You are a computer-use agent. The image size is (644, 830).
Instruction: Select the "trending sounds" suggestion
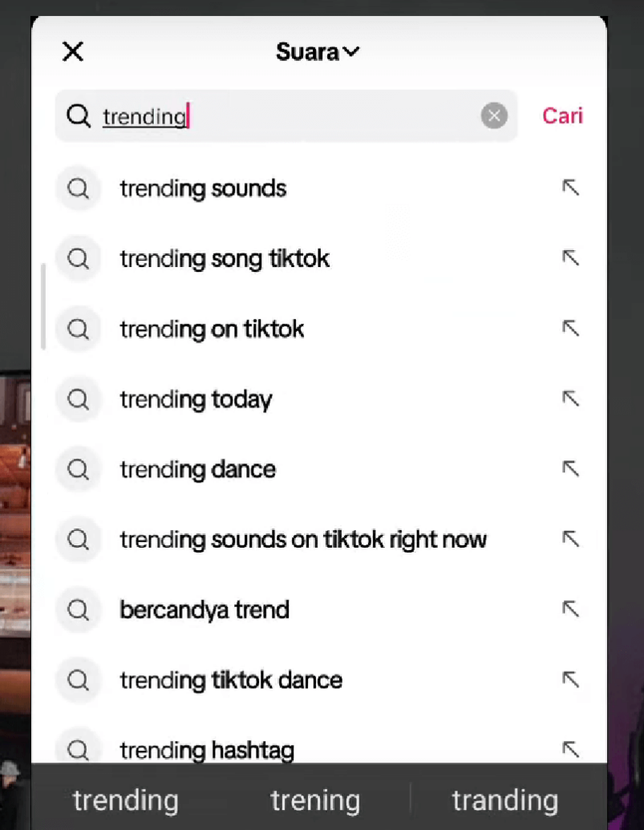[203, 188]
